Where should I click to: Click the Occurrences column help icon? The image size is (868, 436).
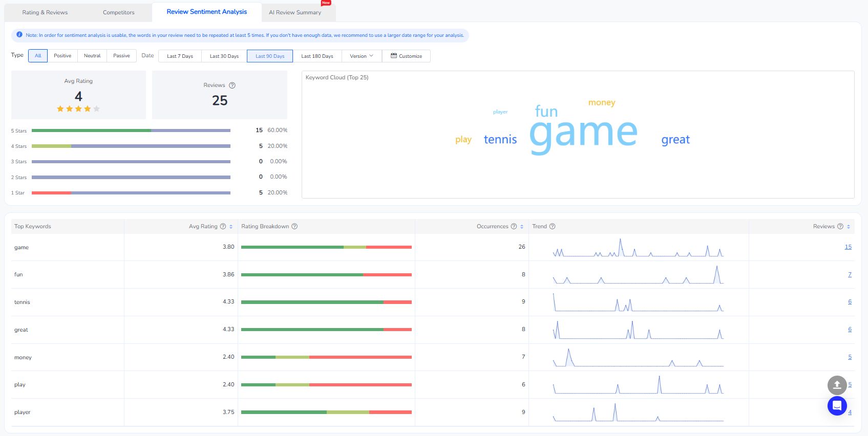[x=514, y=226]
